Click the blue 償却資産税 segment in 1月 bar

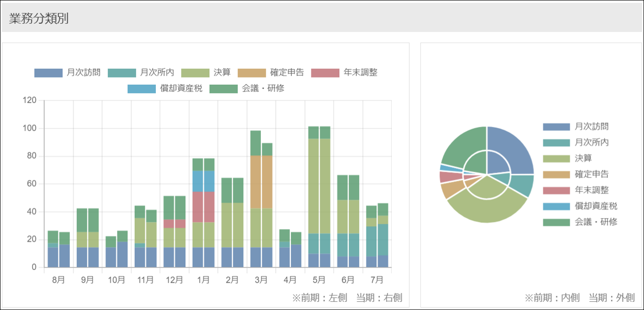[203, 181]
